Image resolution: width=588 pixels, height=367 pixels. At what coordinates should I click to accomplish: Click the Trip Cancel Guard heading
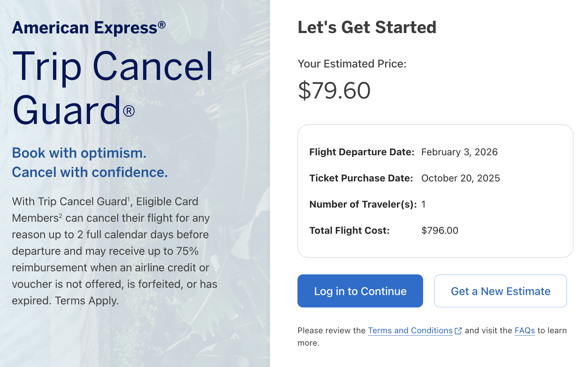click(x=112, y=88)
